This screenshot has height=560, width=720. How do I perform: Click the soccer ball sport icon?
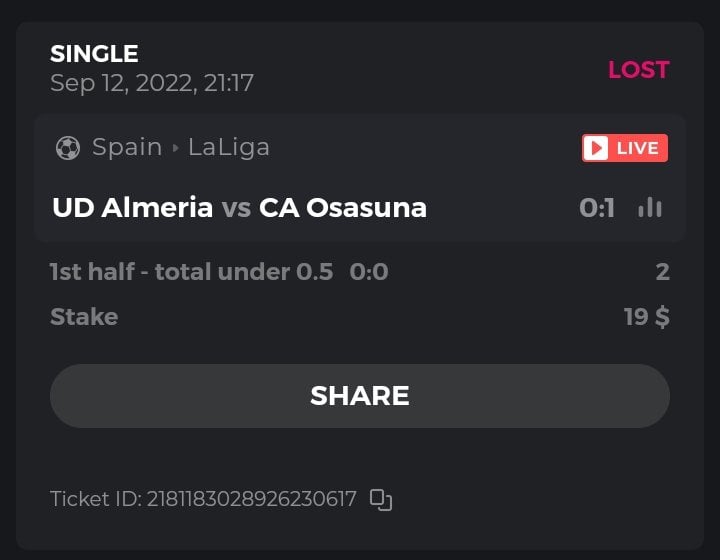pyautogui.click(x=68, y=148)
